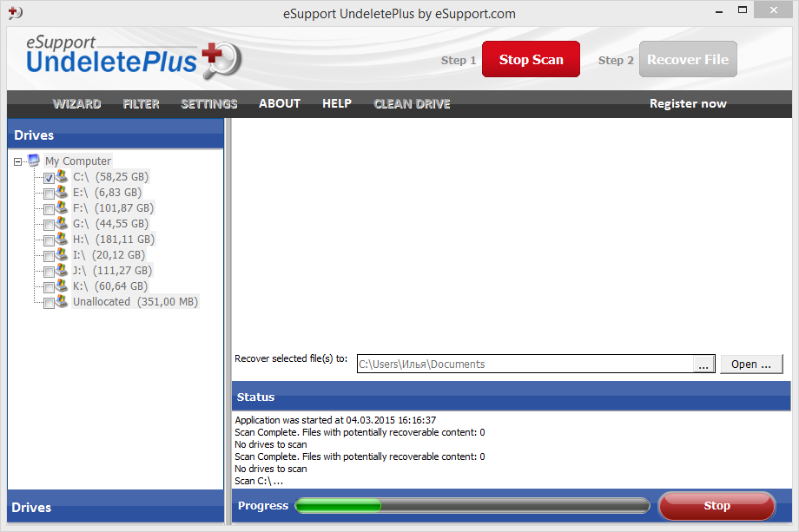Click the Status panel header
Image resolution: width=799 pixels, height=532 pixels.
[511, 397]
